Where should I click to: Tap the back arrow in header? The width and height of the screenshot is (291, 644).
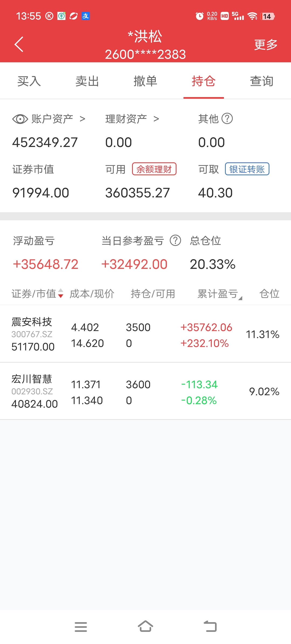click(x=19, y=44)
